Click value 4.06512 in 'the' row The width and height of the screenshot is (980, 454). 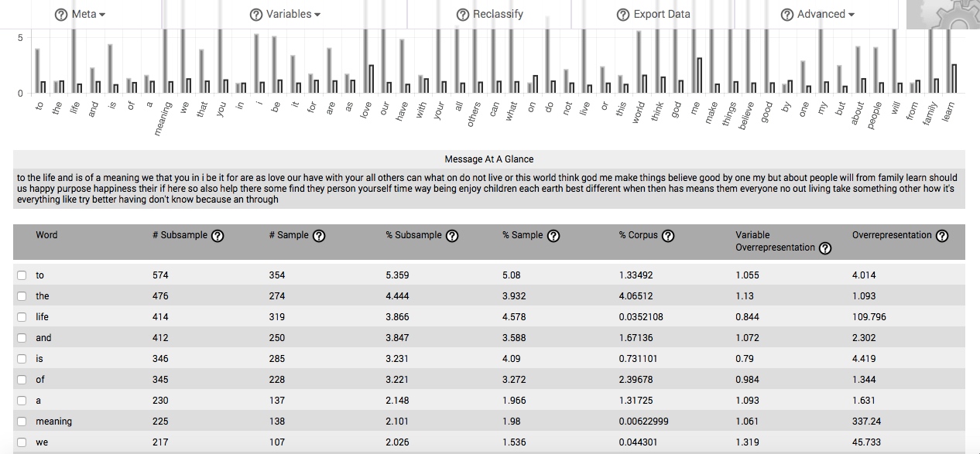636,296
